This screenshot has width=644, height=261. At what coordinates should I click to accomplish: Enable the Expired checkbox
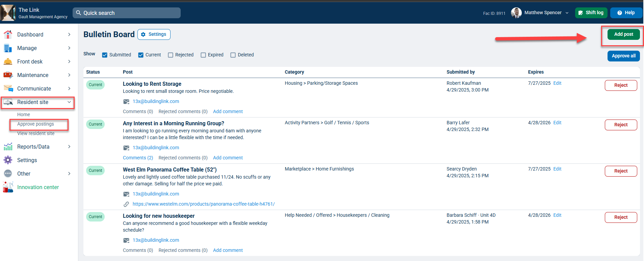click(x=203, y=55)
